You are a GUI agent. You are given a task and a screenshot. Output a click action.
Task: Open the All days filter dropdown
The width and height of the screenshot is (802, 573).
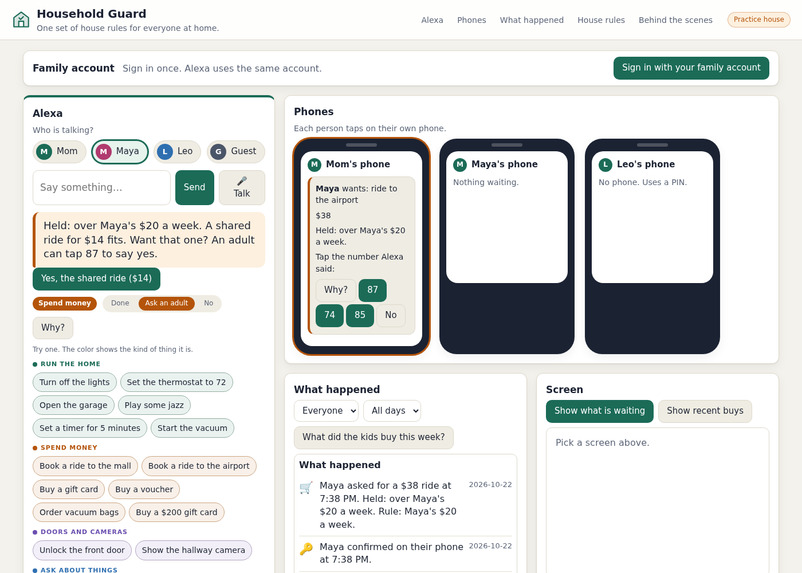392,411
